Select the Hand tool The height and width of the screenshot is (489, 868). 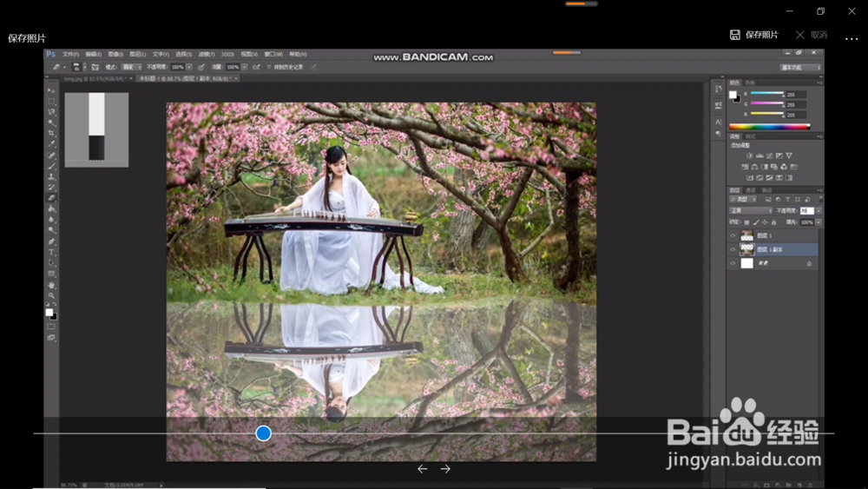point(51,285)
